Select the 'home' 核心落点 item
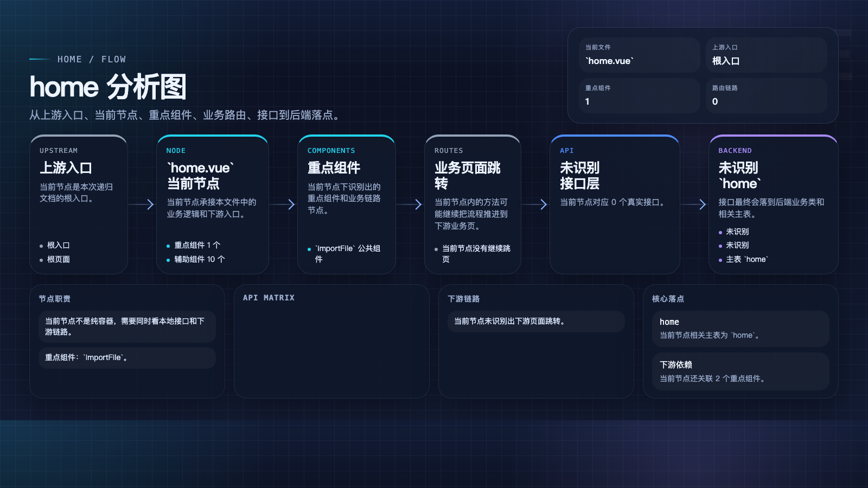868x488 pixels. (x=741, y=329)
